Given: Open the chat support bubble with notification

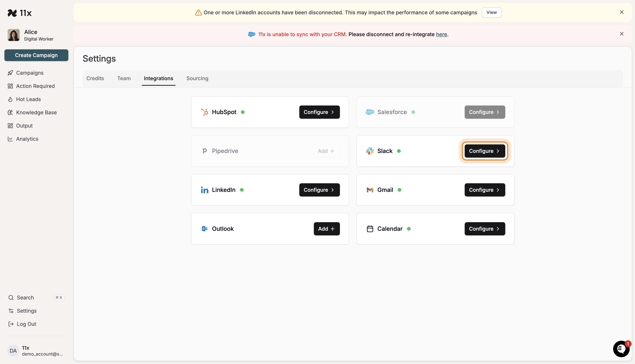Looking at the screenshot, I should [x=621, y=349].
